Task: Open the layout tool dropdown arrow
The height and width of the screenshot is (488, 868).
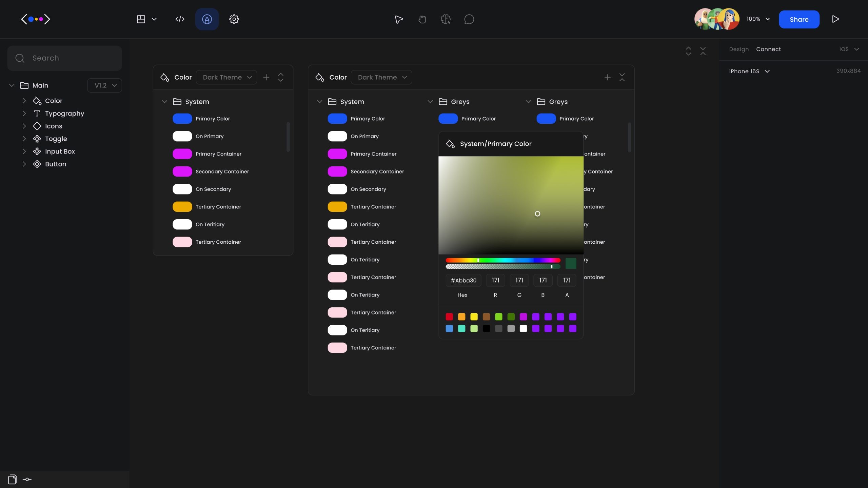Action: tap(154, 19)
